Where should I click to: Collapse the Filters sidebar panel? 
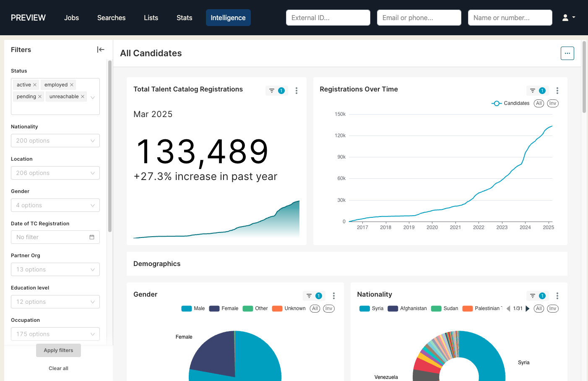tap(101, 50)
